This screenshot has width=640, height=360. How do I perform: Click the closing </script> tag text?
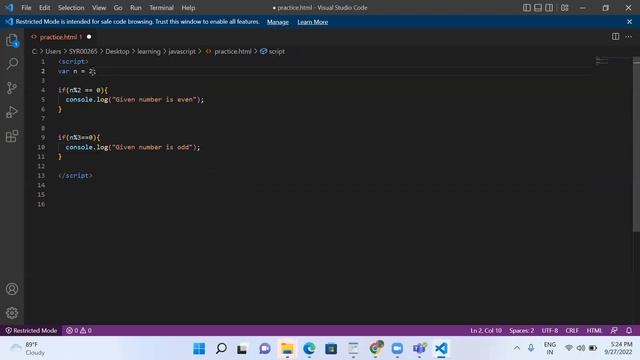75,176
